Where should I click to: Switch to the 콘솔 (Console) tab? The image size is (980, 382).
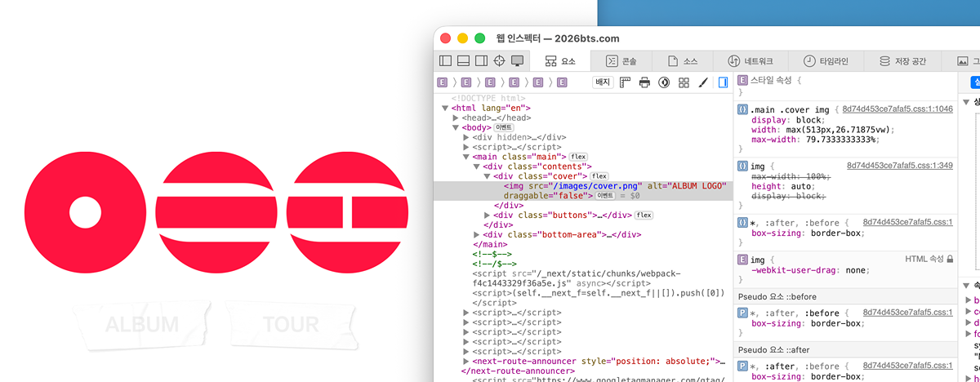coord(621,61)
